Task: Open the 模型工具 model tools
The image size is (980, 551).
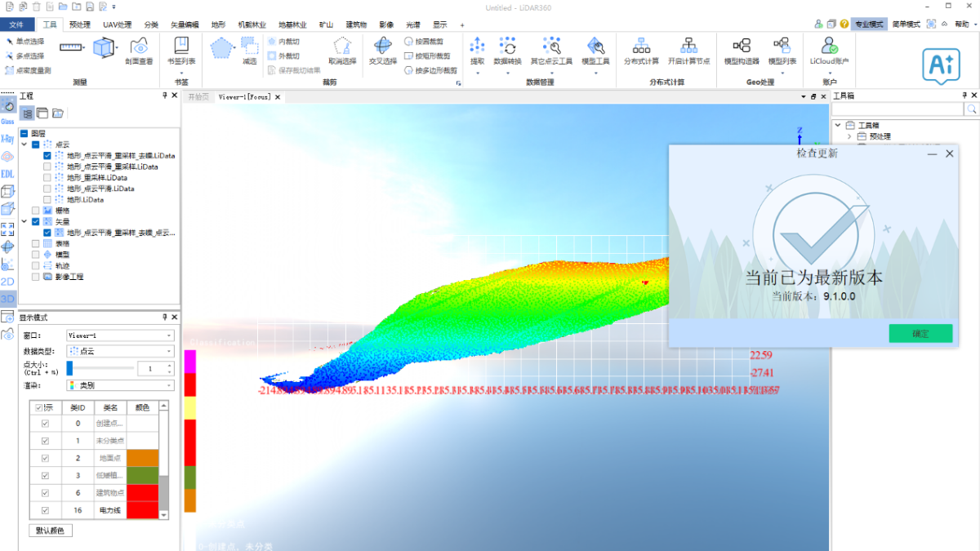Action: tap(595, 51)
